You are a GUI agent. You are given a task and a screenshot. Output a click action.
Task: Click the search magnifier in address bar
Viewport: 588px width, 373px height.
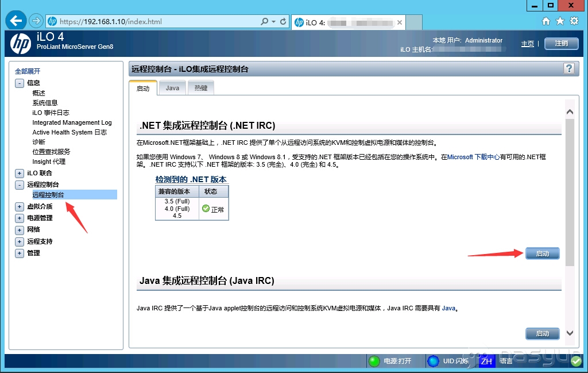pyautogui.click(x=264, y=21)
